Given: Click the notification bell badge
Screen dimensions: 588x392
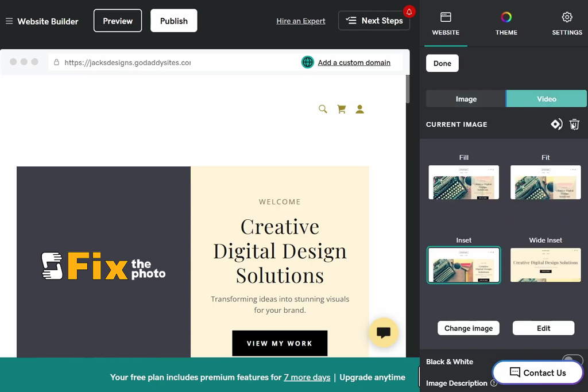Looking at the screenshot, I should 409,12.
